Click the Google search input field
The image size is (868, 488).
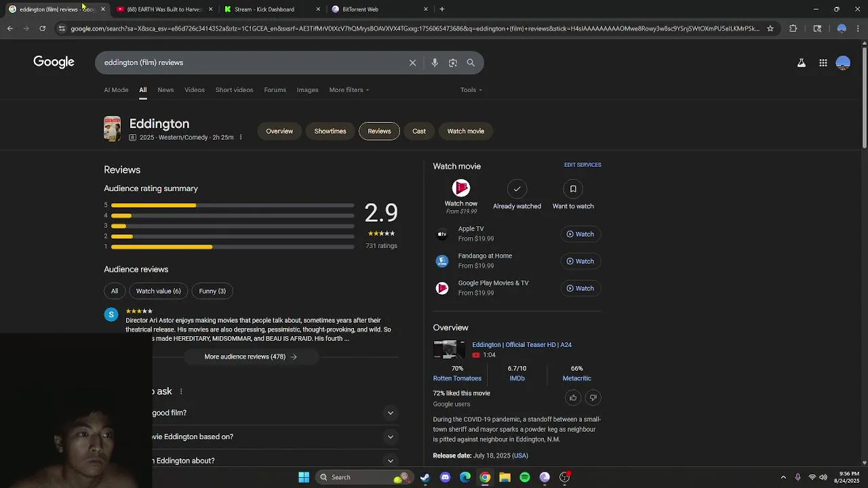(251, 62)
